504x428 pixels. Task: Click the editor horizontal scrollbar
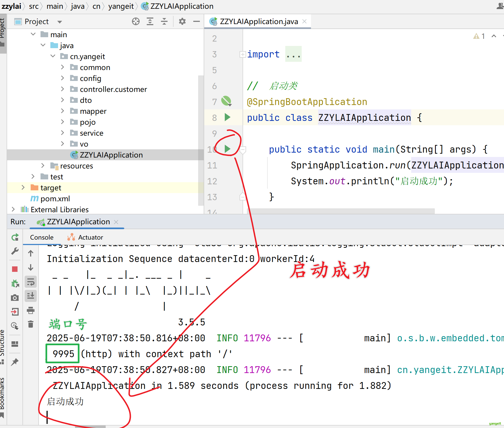tap(341, 211)
